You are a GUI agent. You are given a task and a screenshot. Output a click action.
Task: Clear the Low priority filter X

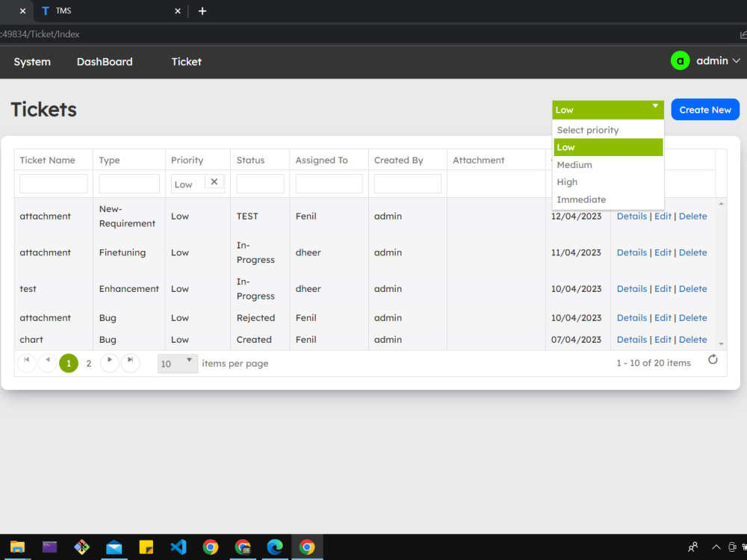click(214, 181)
